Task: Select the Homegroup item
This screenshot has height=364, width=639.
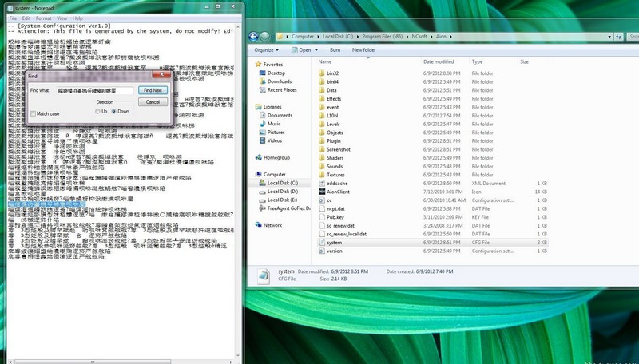Action: point(276,157)
